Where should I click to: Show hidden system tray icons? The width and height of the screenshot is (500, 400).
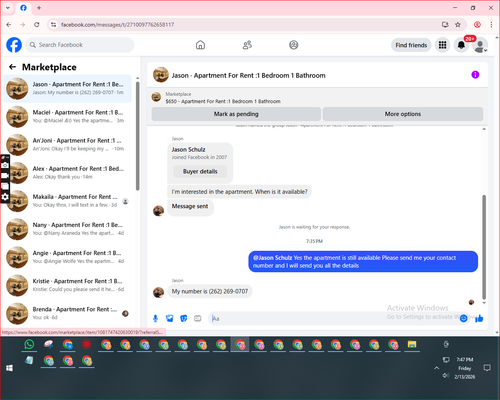437,368
